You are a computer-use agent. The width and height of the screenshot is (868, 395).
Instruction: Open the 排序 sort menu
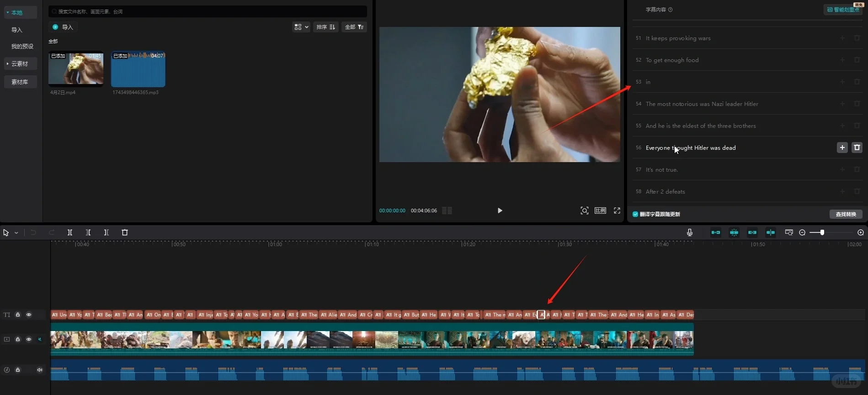tap(326, 27)
